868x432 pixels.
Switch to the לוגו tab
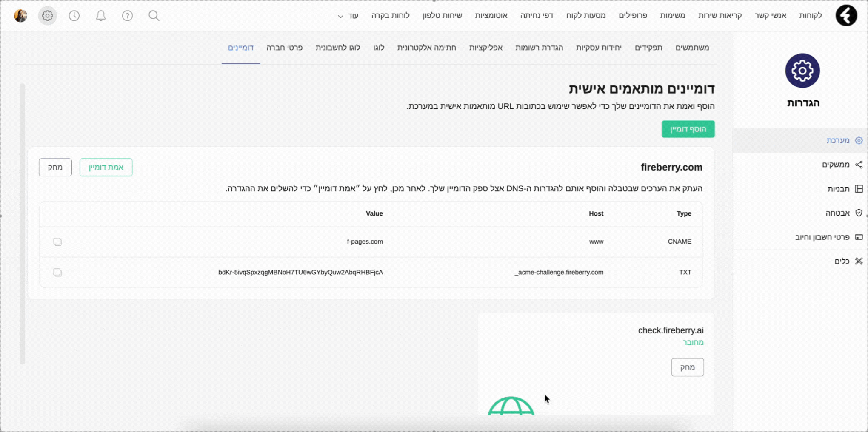pos(379,48)
